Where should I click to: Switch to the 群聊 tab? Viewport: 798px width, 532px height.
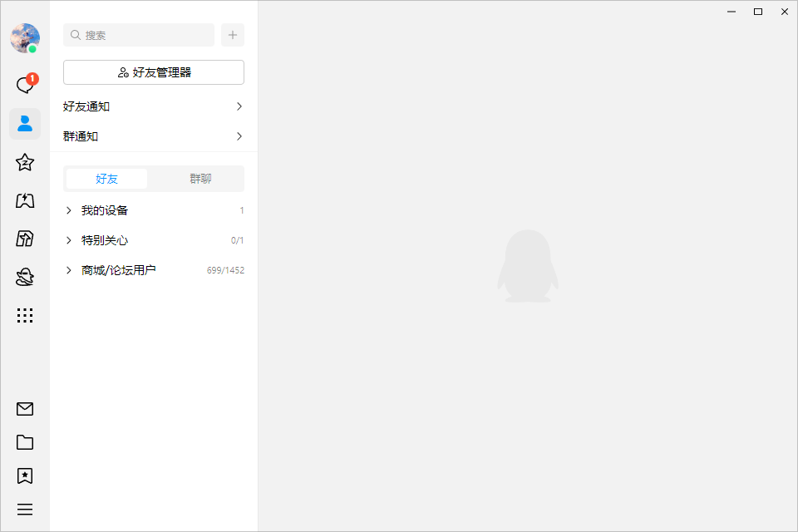[x=199, y=179]
